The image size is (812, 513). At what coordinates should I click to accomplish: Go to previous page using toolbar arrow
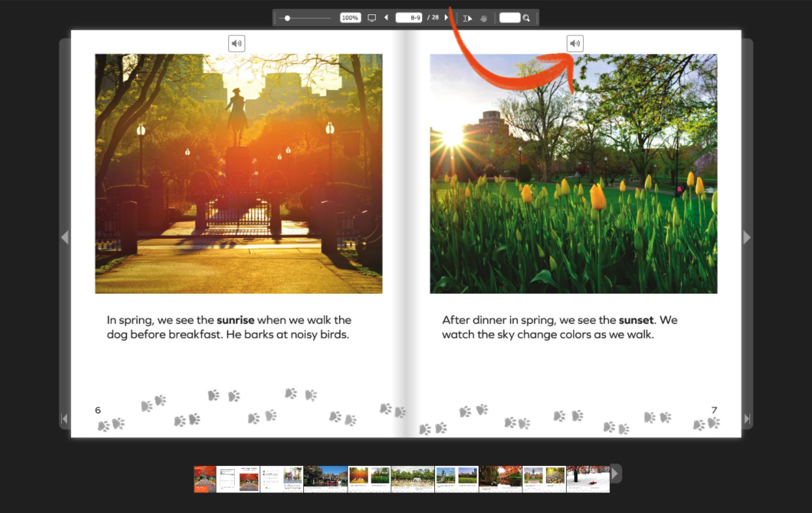386,18
